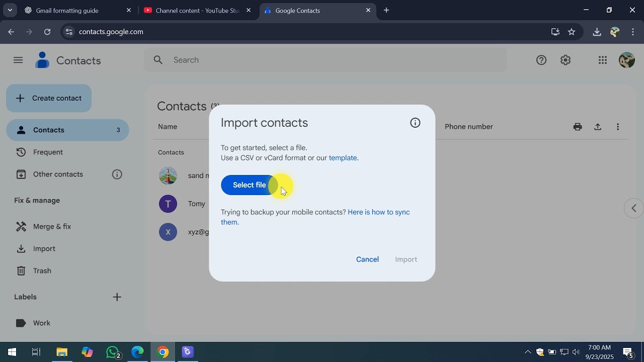Screen dimensions: 644x362
Task: Click the Name column header
Action: tap(168, 127)
